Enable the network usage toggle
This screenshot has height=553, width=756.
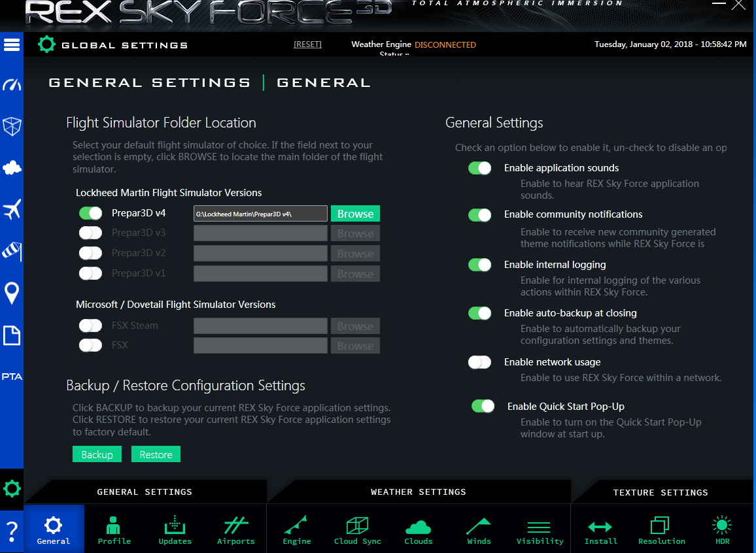pyautogui.click(x=480, y=362)
